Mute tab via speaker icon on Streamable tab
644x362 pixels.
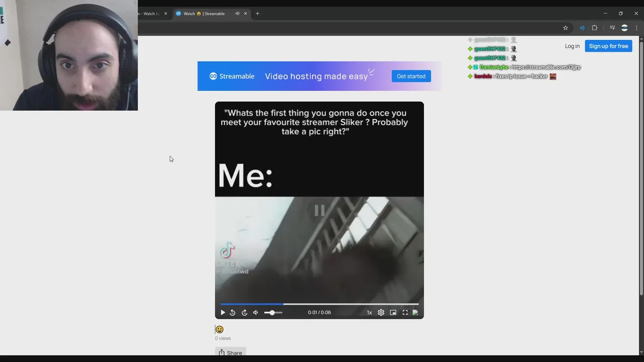tap(237, 14)
